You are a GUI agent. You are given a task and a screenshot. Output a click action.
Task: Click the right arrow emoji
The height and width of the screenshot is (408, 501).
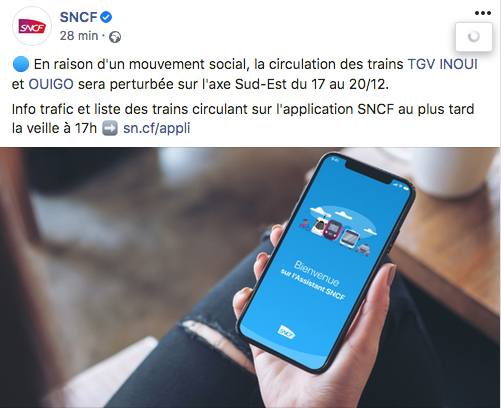[x=110, y=129]
